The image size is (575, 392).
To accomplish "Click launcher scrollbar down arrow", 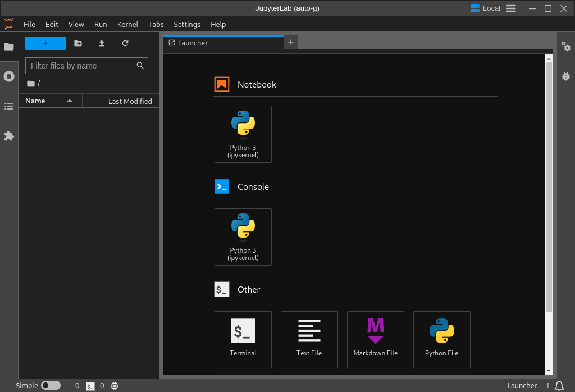I will click(x=549, y=371).
